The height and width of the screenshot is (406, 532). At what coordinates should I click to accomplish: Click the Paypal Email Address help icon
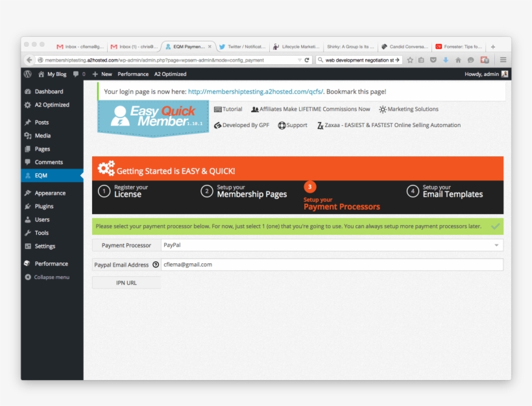156,265
